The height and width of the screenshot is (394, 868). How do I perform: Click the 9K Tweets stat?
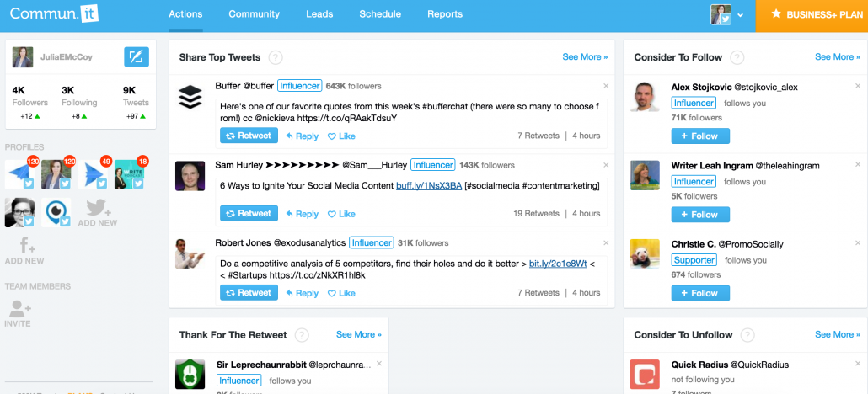click(x=136, y=96)
